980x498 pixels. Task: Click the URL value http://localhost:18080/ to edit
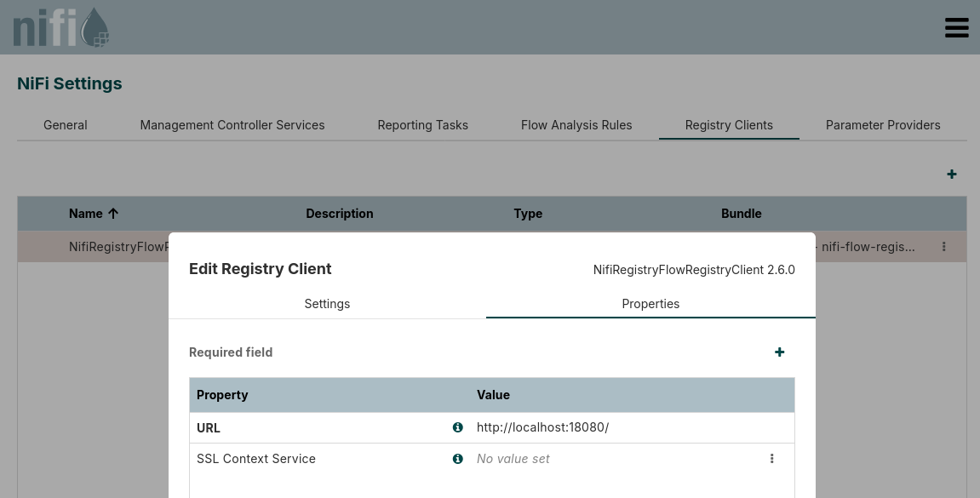(542, 427)
